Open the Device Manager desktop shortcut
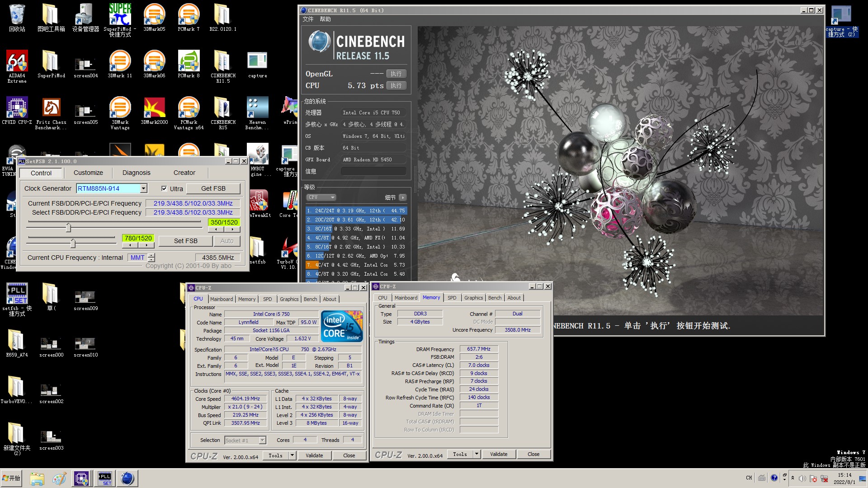Screen dimensions: 868x488 click(x=85, y=18)
